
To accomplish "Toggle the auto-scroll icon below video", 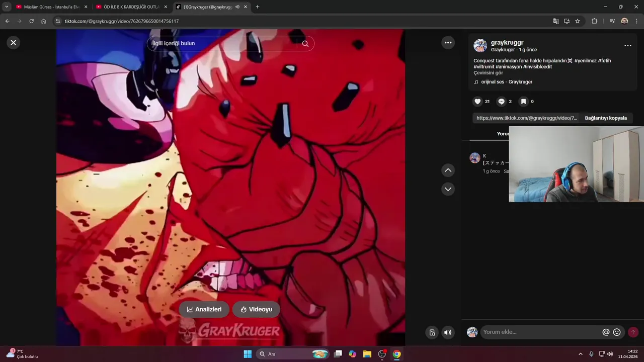I will (x=432, y=332).
